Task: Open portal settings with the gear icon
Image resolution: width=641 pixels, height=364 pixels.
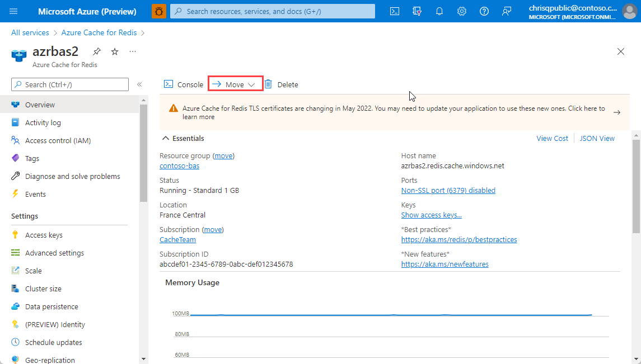Action: coord(461,11)
